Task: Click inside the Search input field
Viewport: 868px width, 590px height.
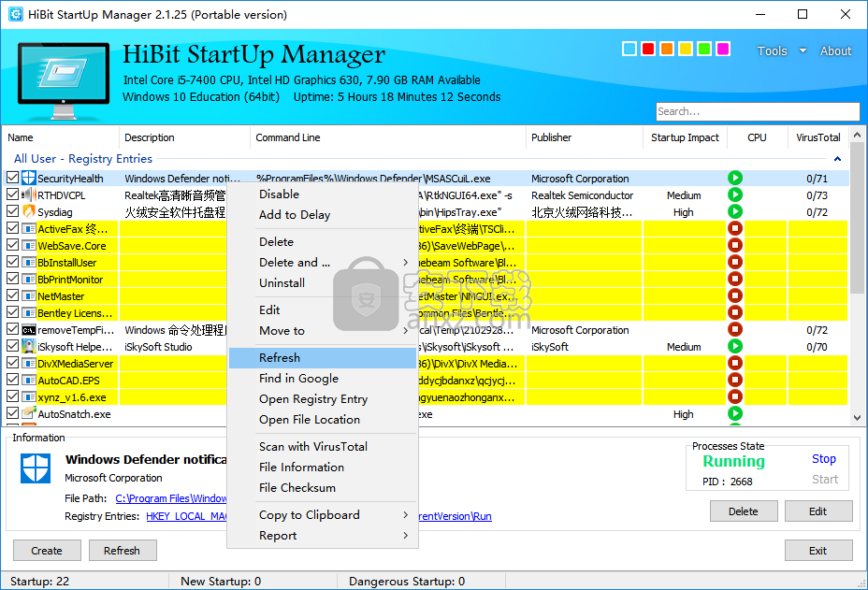Action: 756,111
